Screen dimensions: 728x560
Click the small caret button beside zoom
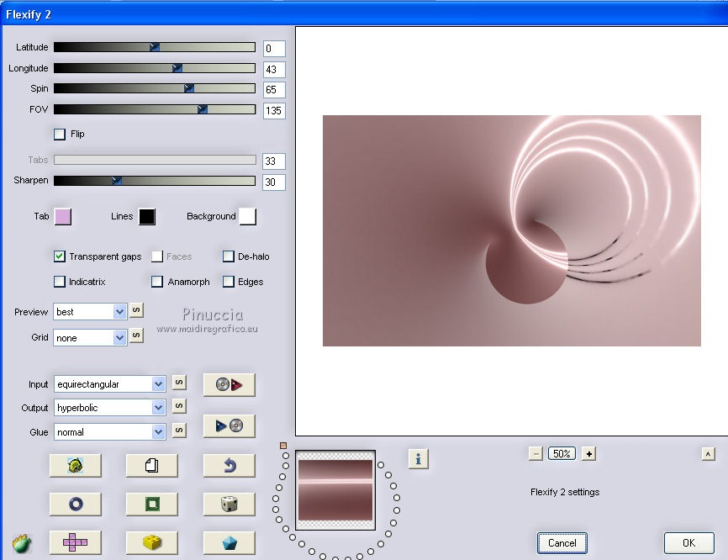(x=708, y=454)
